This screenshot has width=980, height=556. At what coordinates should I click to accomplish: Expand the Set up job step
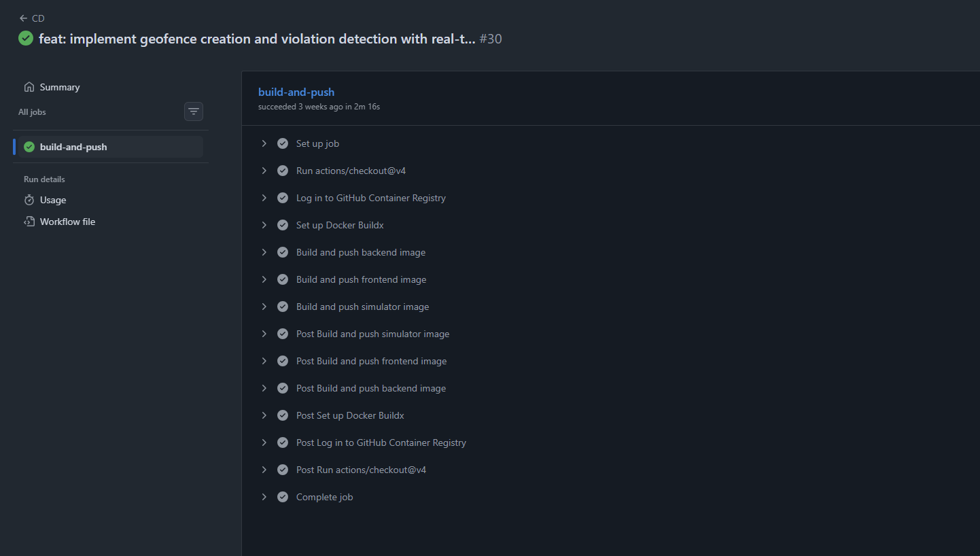point(264,143)
